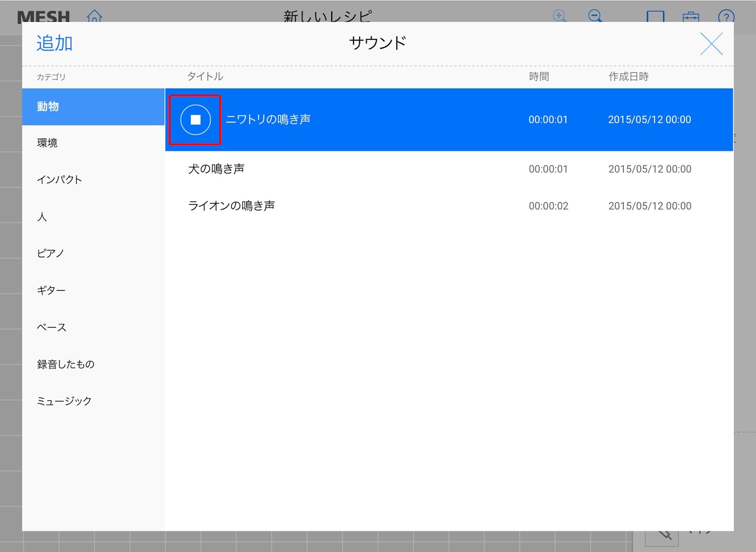756x552 pixels.
Task: Click the creation date of 犬の鳴き声
Action: [x=650, y=169]
